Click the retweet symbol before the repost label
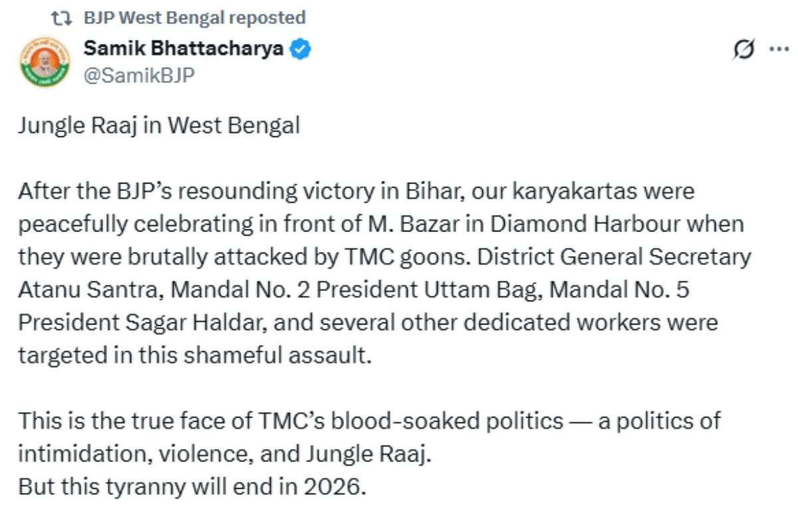 (x=61, y=17)
